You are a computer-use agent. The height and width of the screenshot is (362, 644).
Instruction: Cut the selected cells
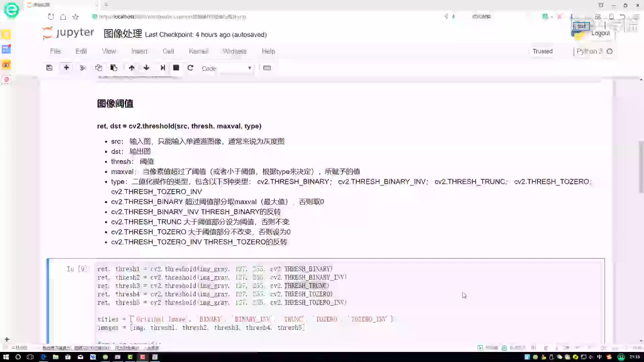83,68
